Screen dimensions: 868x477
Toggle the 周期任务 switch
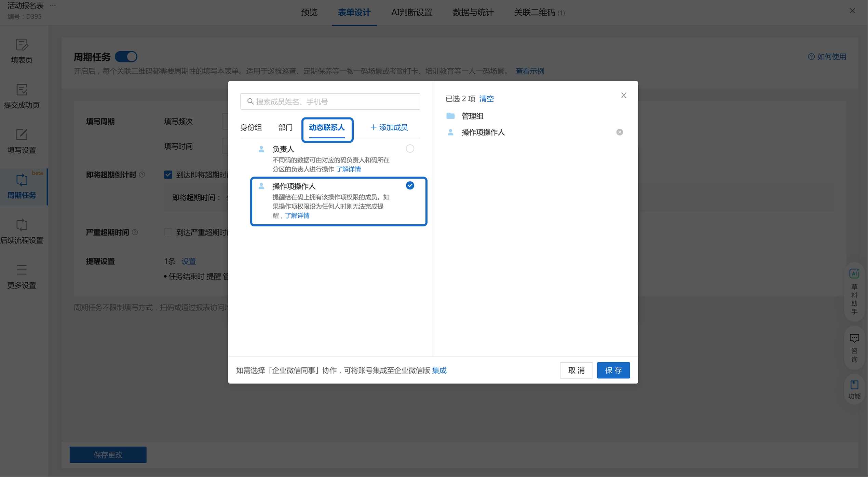coord(126,57)
